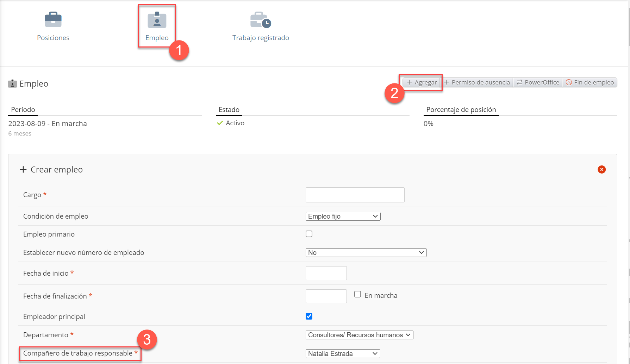Expand Establecer nuevo número de empleado dropdown
Viewport: 630px width, 364px height.
tap(366, 252)
